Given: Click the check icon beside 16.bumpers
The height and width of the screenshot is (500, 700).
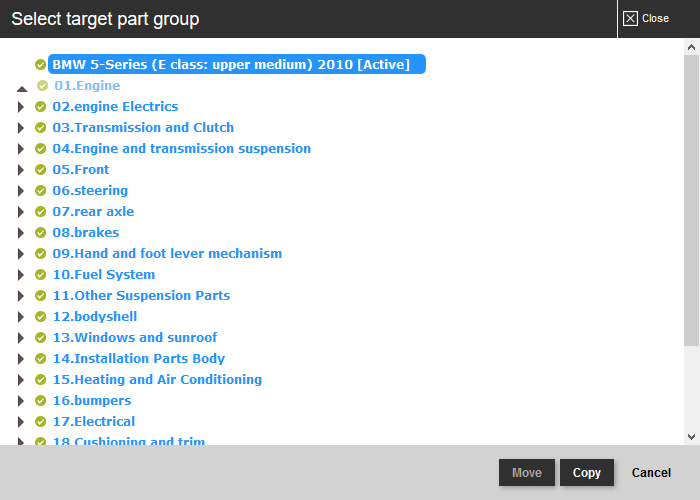Looking at the screenshot, I should pos(41,400).
